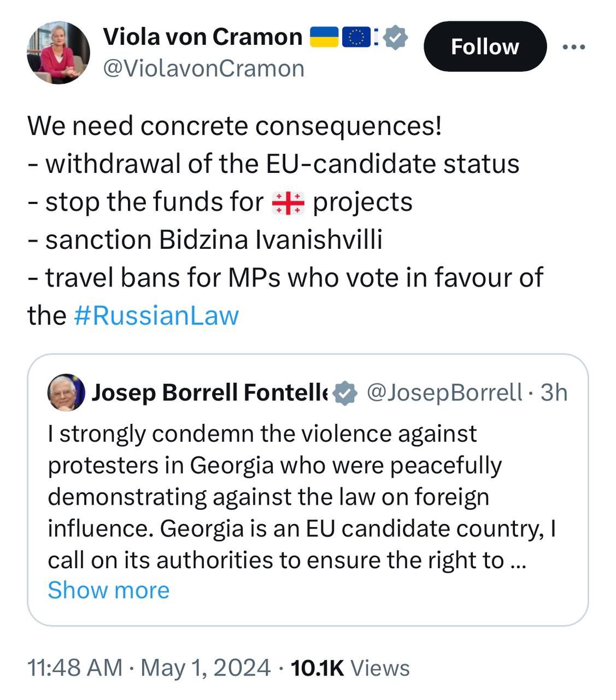Image resolution: width=616 pixels, height=700 pixels.
Task: Open the @ViolavonCramon handle link
Action: [203, 69]
